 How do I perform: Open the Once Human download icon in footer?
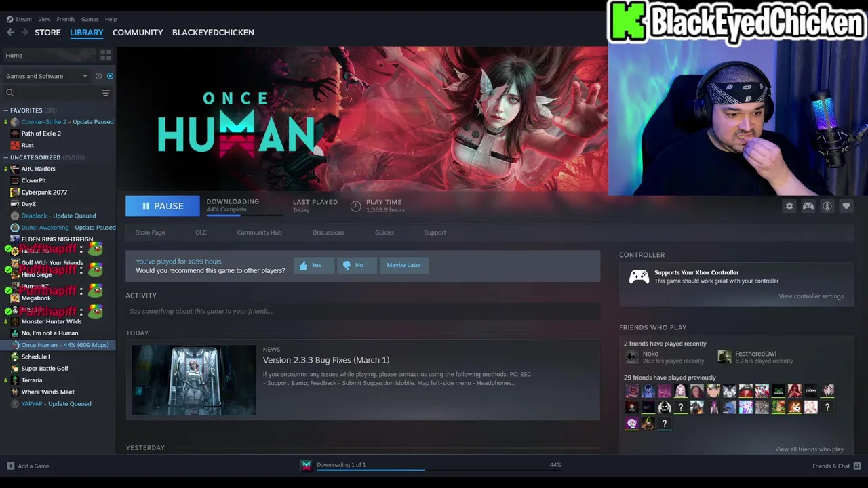pyautogui.click(x=307, y=465)
